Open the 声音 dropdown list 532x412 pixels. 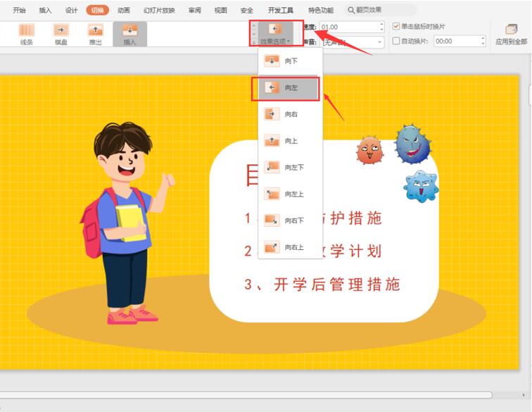coord(352,42)
